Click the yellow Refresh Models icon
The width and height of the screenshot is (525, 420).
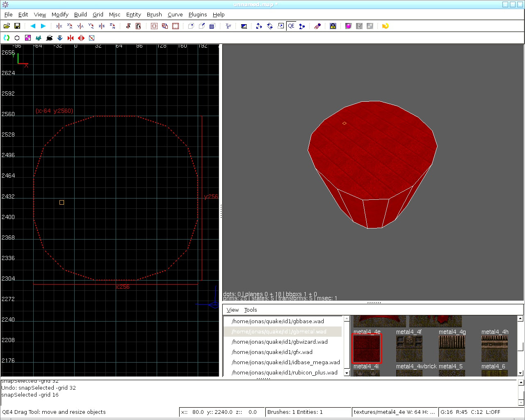coord(385,26)
